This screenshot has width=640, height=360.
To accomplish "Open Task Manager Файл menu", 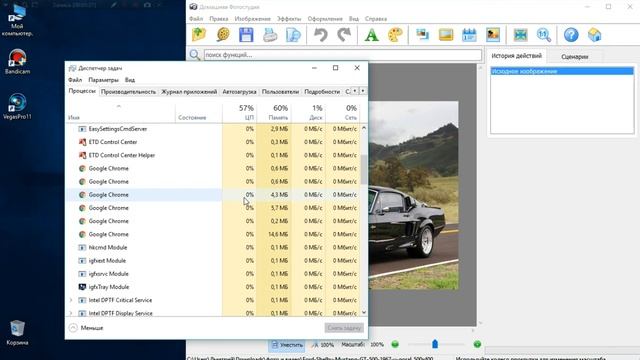I will pos(75,80).
